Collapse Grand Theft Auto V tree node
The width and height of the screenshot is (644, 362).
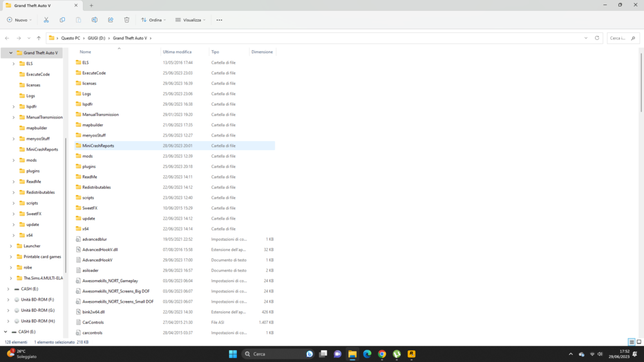tap(11, 53)
